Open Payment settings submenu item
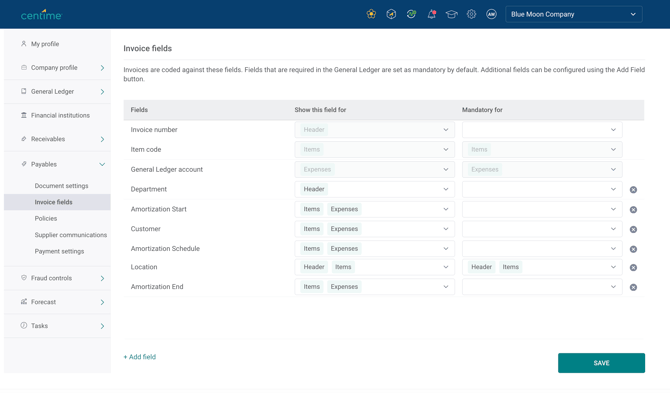Viewport: 670px width, 393px height. click(x=59, y=251)
